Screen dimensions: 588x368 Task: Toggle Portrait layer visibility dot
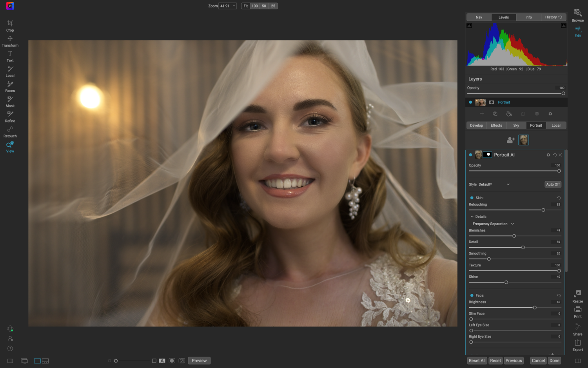(470, 102)
